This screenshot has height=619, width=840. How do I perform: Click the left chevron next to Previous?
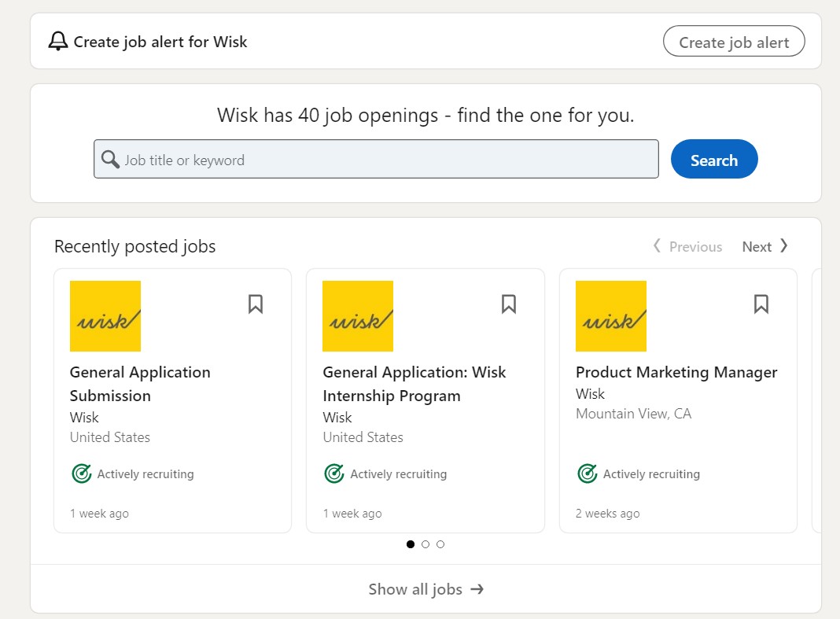pyautogui.click(x=657, y=246)
